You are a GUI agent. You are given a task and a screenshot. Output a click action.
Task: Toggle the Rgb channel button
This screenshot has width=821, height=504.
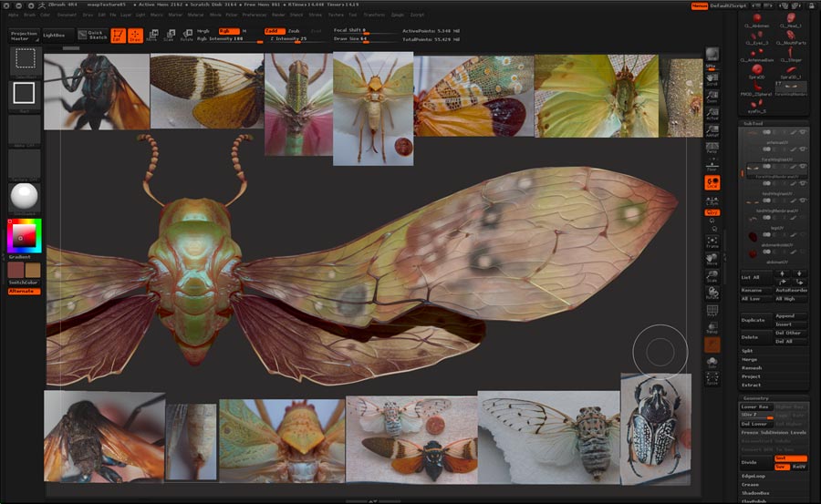pos(228,31)
